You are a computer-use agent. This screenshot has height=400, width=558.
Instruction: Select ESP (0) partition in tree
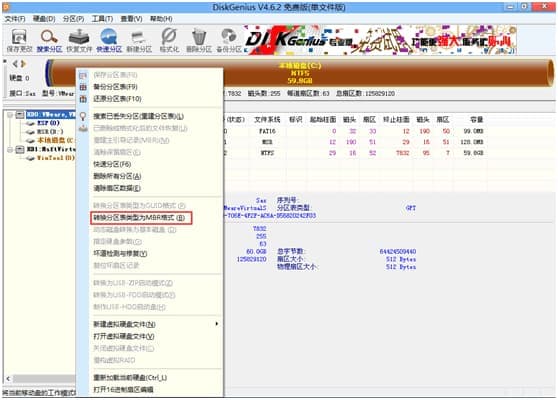(48, 123)
